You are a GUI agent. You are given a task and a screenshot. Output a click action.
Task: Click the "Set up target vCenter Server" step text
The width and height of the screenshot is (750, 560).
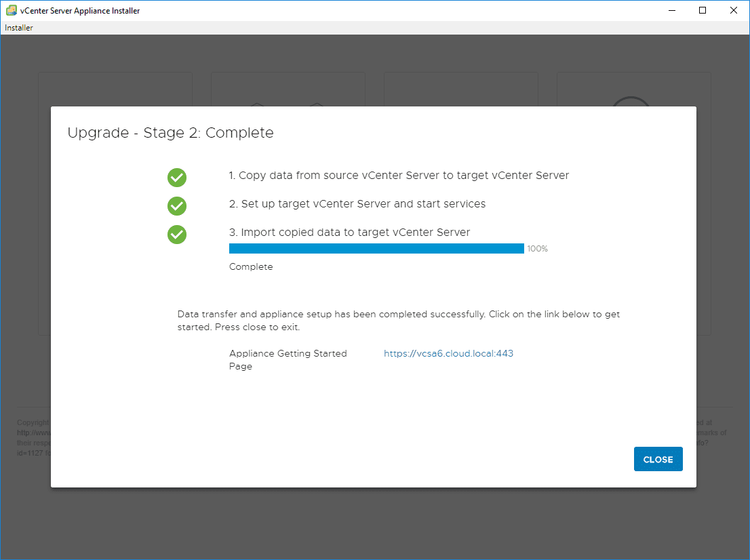click(357, 203)
